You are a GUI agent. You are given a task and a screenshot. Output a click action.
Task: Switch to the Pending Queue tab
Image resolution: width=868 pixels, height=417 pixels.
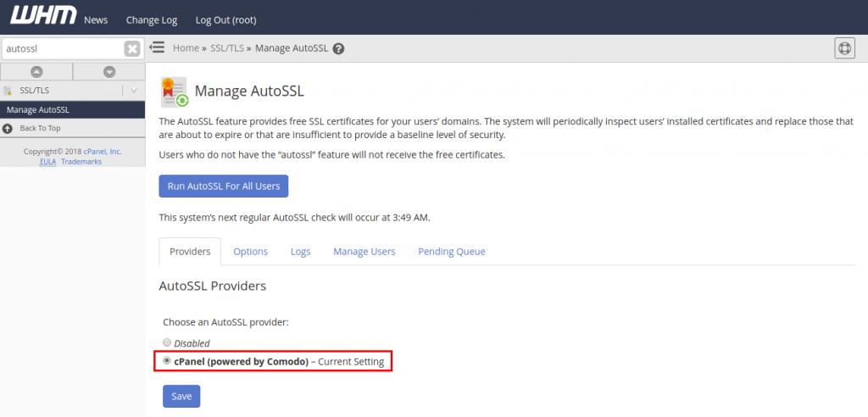pos(452,252)
